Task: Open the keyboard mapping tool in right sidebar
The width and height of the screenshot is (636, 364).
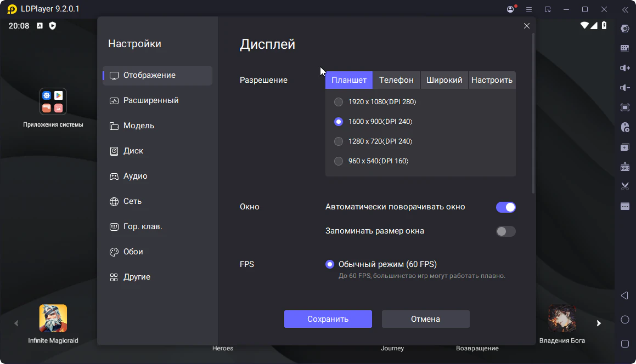Action: coord(624,48)
